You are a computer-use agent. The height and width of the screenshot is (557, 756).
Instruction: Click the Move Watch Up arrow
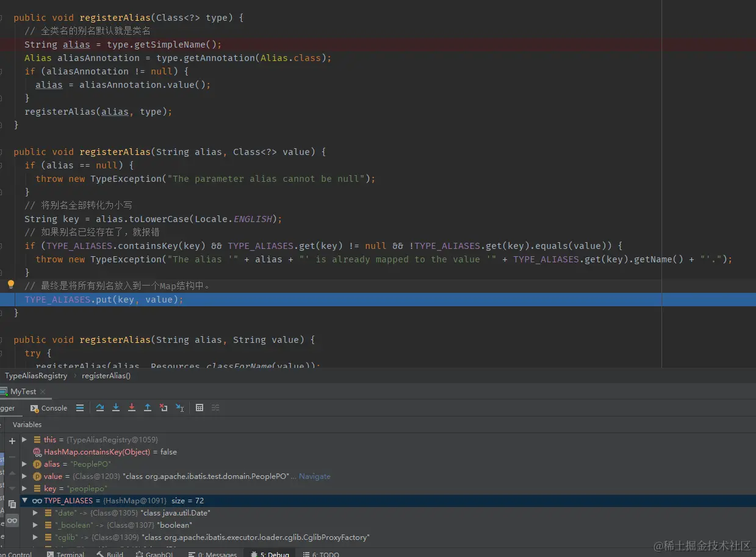point(12,473)
